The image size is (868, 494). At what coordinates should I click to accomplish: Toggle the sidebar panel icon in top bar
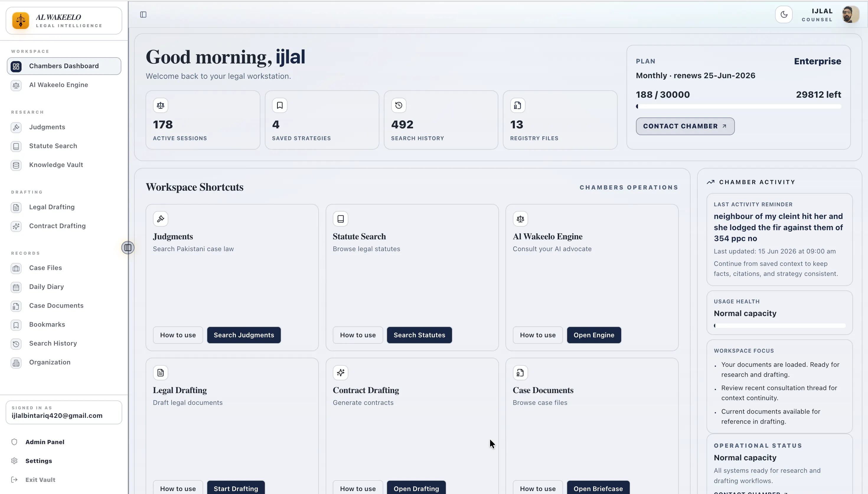point(143,14)
